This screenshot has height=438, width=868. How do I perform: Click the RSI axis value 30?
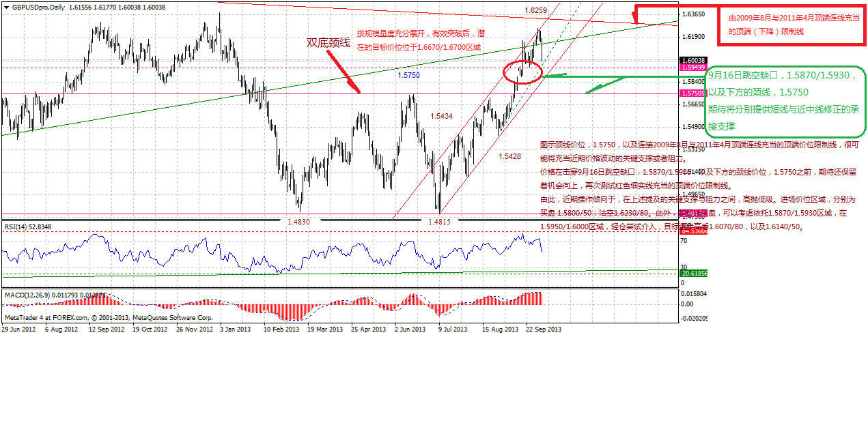[685, 267]
